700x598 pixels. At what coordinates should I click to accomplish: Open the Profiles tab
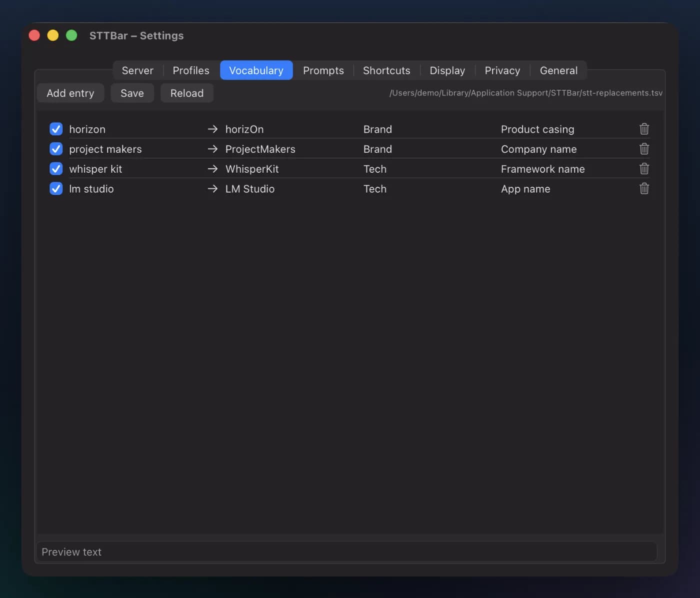[x=191, y=71]
